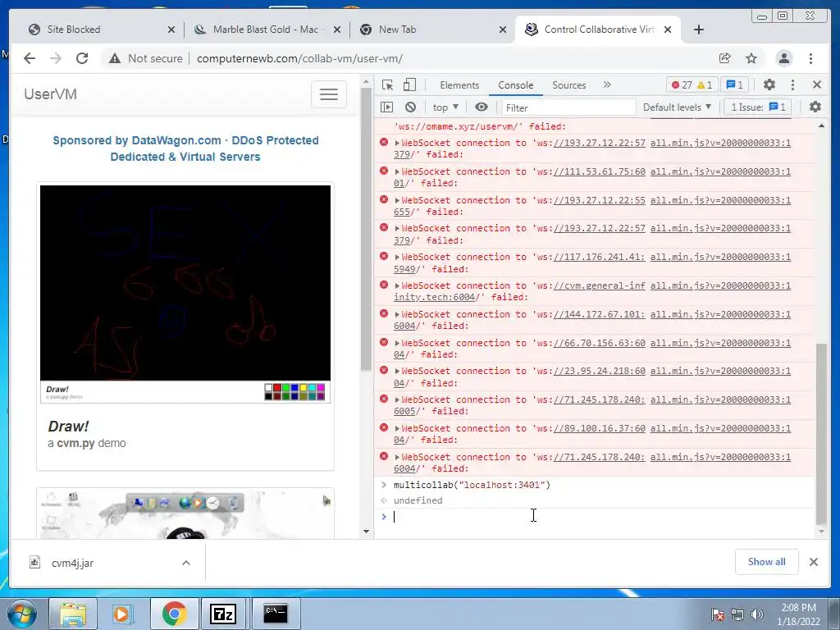Switch to the Sources tab
This screenshot has height=630, width=840.
(x=569, y=85)
